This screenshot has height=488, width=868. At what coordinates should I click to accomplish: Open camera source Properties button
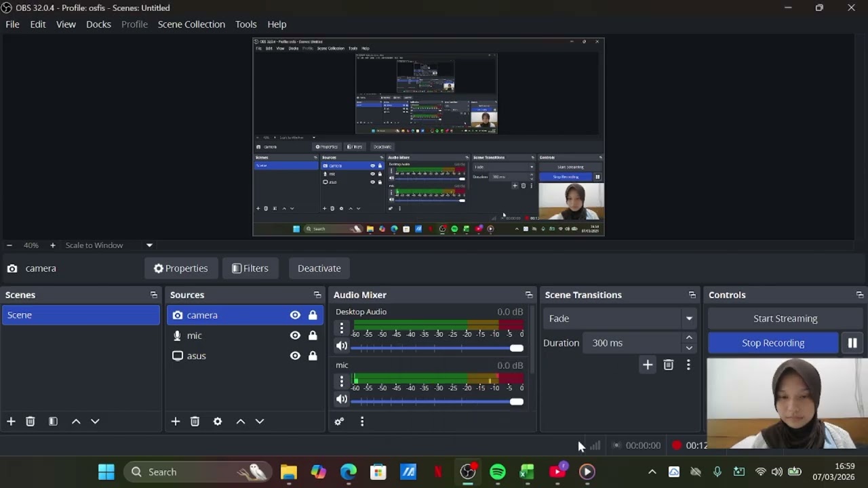pos(180,268)
